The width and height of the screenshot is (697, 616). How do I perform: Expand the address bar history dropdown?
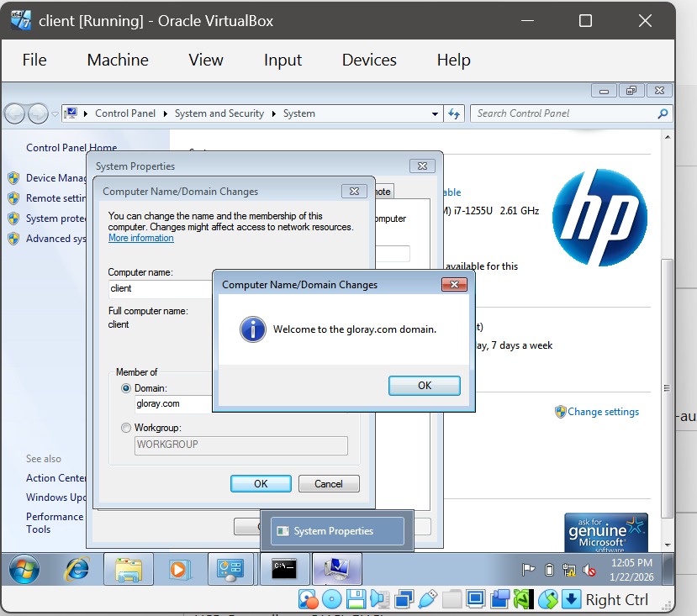pos(435,113)
